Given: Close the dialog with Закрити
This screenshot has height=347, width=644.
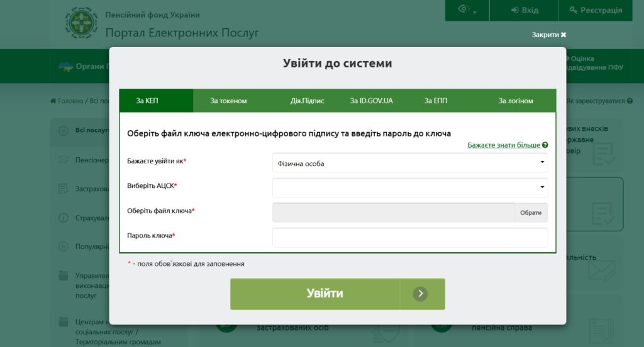Looking at the screenshot, I should pos(548,35).
